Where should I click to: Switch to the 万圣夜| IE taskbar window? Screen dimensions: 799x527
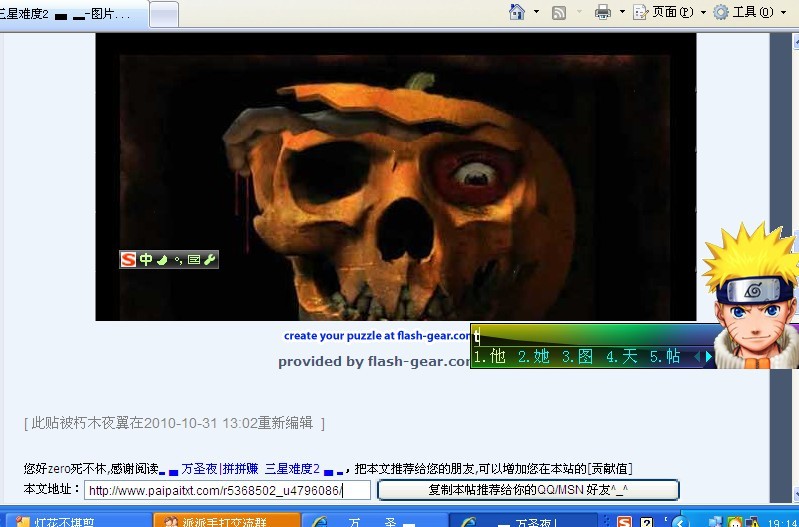(x=523, y=520)
